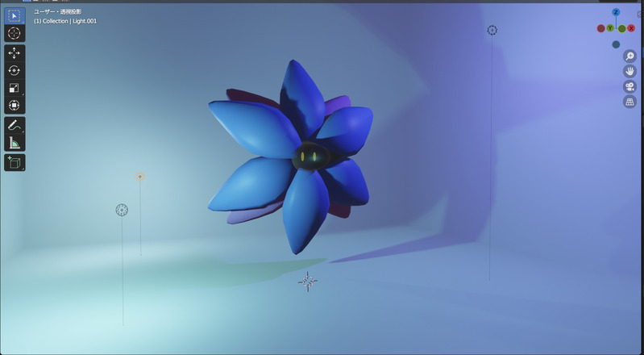Activate the 3D Cursor tool

tap(15, 33)
